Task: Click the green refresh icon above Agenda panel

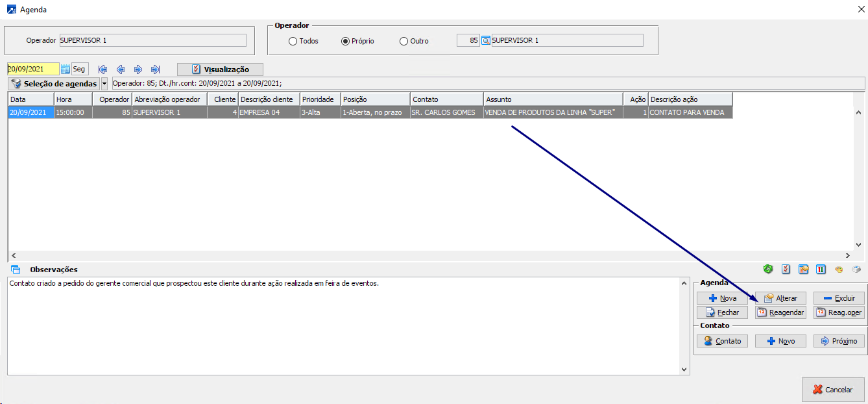Action: tap(768, 269)
